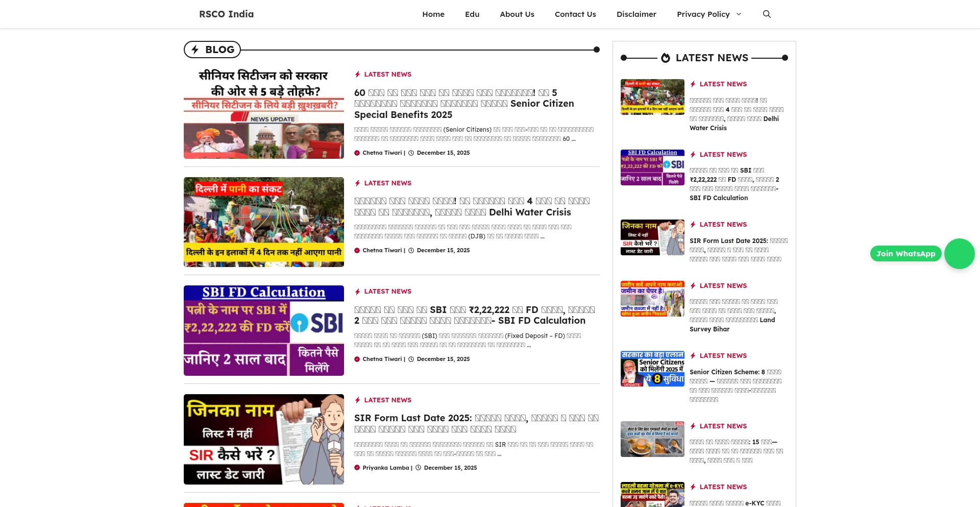Open the Home menu item

tap(433, 14)
